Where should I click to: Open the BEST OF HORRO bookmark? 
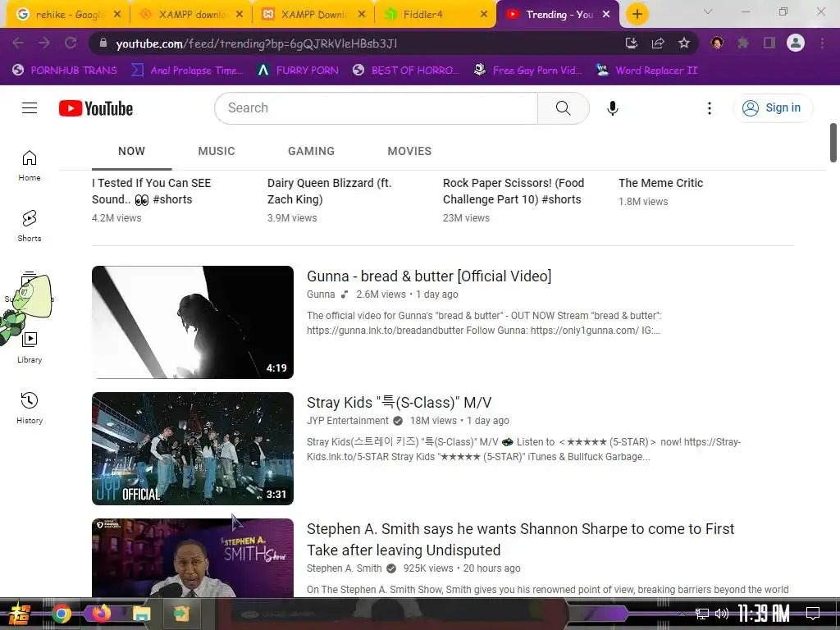click(x=406, y=71)
